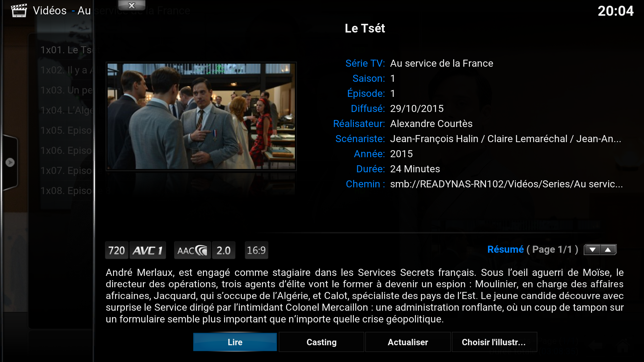
Task: Open Choisir l'illustr... artwork chooser
Action: (494, 342)
